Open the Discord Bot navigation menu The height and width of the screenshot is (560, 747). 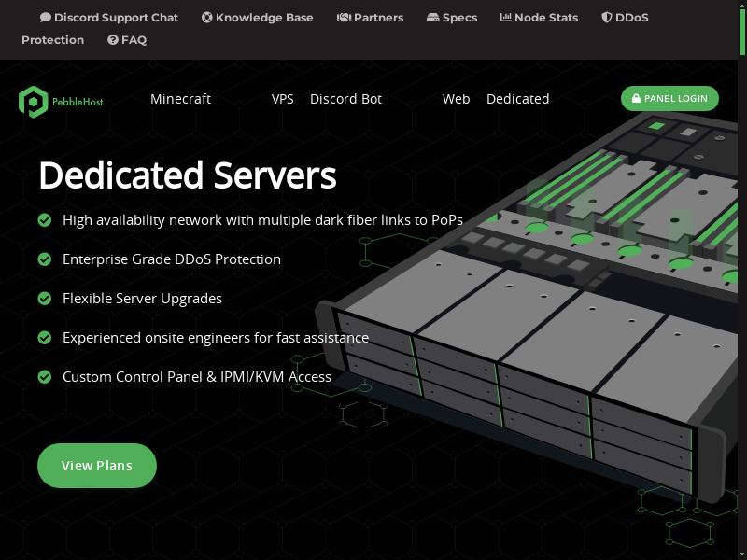tap(345, 99)
